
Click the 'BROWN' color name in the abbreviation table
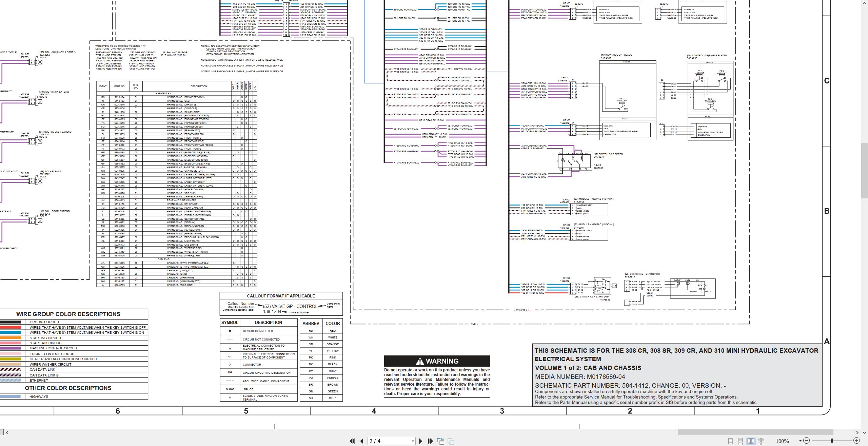point(332,385)
